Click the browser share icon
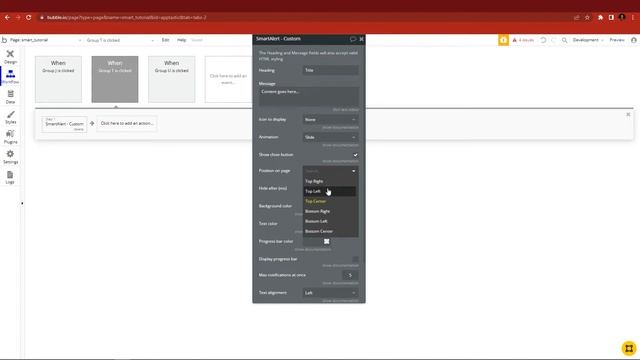 [577, 18]
